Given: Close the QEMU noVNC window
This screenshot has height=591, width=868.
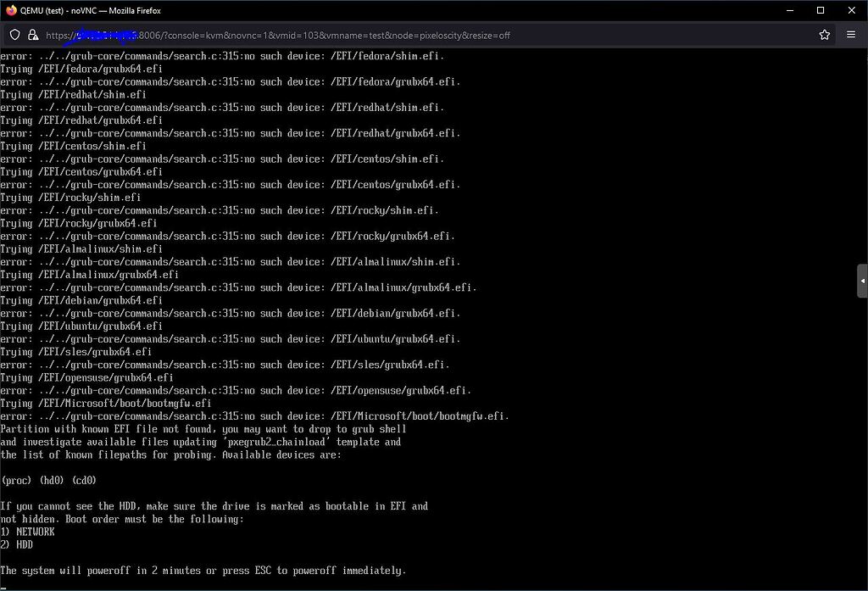Looking at the screenshot, I should coord(851,10).
